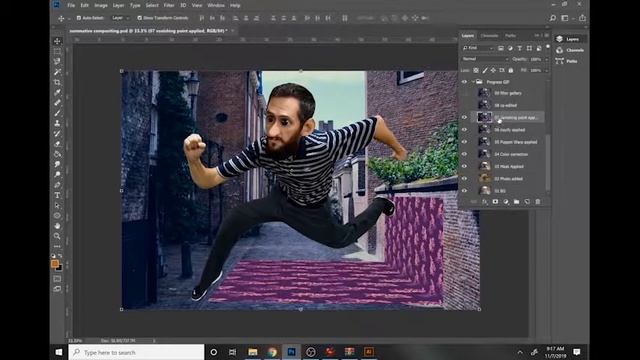
Task: Select the Move tool in the left toolbar
Action: (x=57, y=41)
